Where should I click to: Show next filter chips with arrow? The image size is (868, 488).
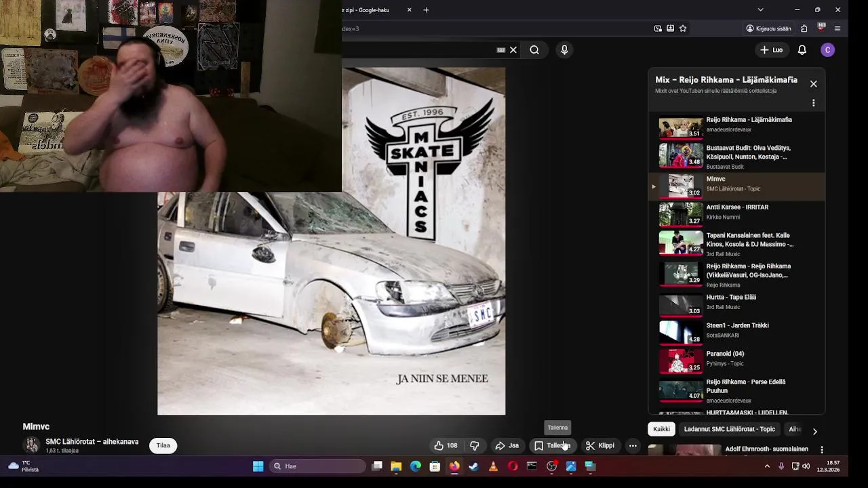[x=814, y=430]
